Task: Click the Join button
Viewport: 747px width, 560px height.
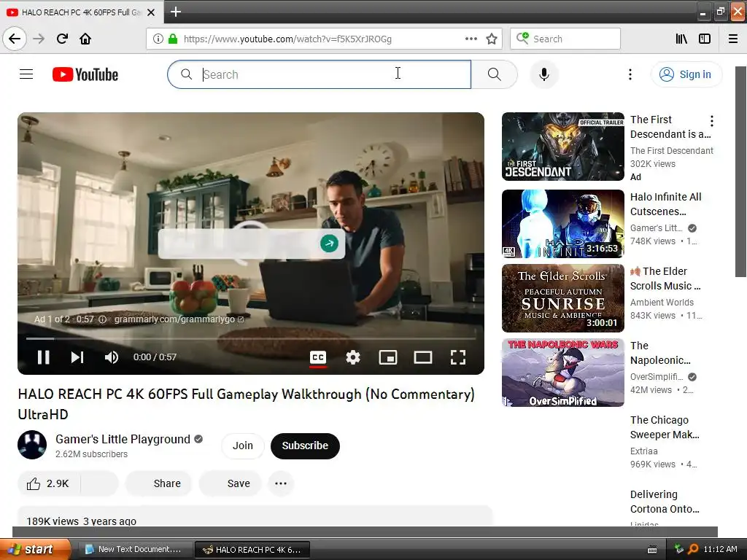Action: tap(242, 446)
